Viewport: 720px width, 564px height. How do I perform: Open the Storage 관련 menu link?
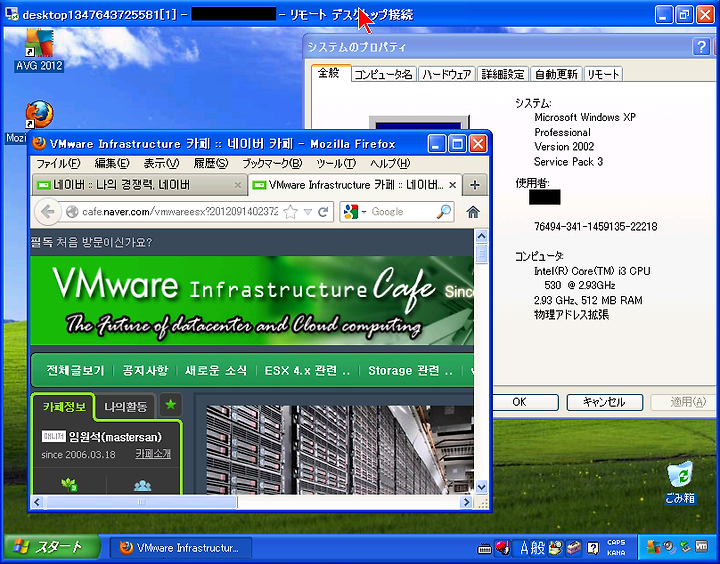tap(411, 371)
